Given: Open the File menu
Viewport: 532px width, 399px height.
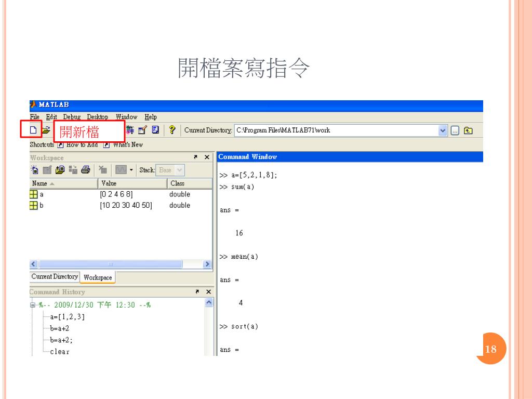Looking at the screenshot, I should pos(35,117).
